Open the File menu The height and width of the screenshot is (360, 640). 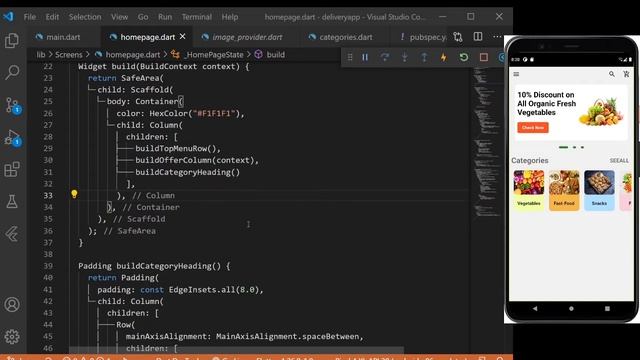click(x=29, y=17)
